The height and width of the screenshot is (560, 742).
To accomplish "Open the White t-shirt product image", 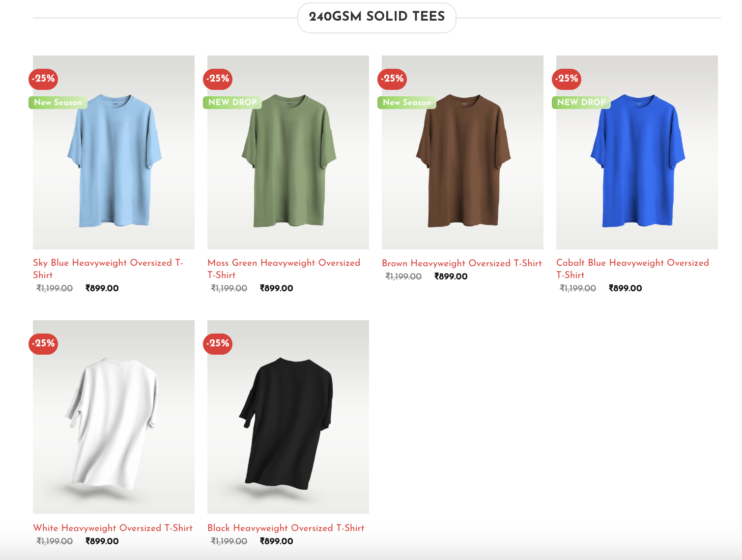I will click(114, 417).
